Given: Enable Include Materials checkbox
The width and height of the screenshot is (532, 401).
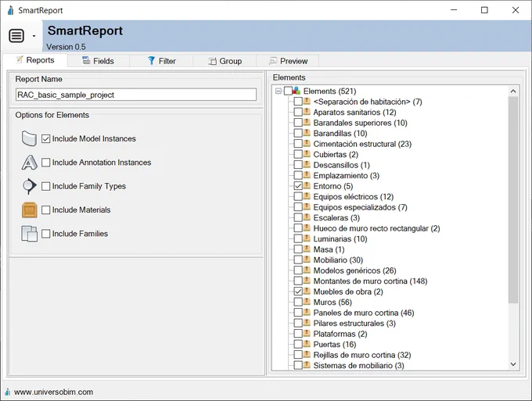Looking at the screenshot, I should click(46, 209).
